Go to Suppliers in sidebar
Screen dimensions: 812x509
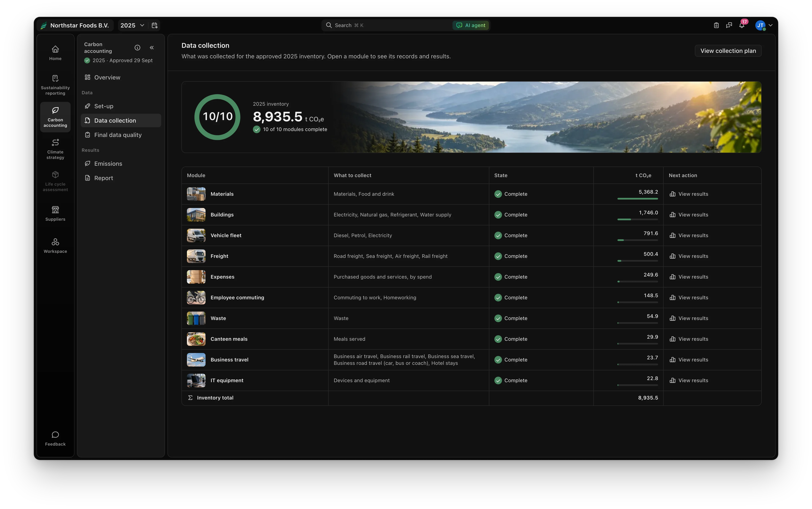(x=55, y=214)
